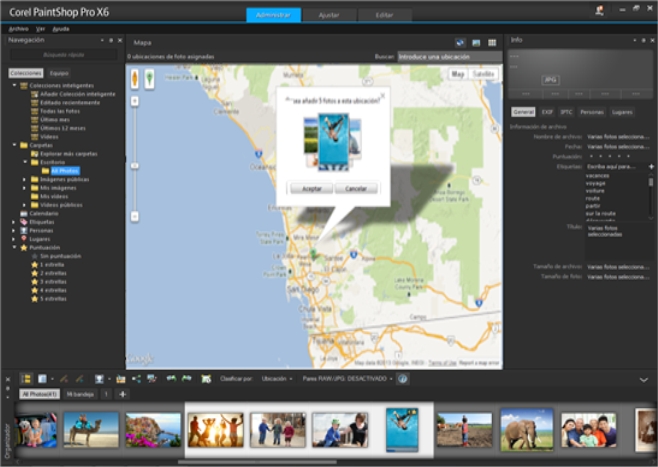Expand the Imágenes públicas folder
Screen dimensions: 658x467
(x=25, y=179)
